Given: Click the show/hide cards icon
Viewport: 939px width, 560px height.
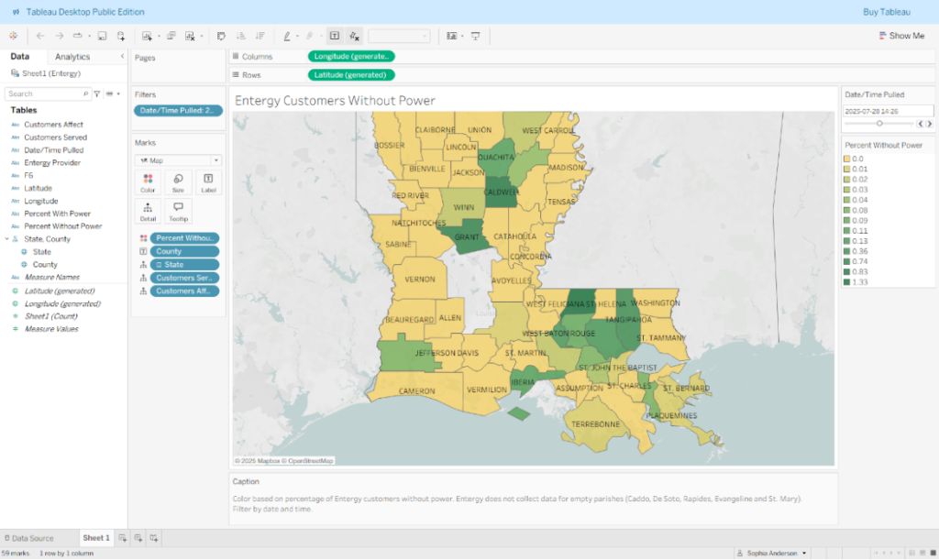Looking at the screenshot, I should click(452, 36).
